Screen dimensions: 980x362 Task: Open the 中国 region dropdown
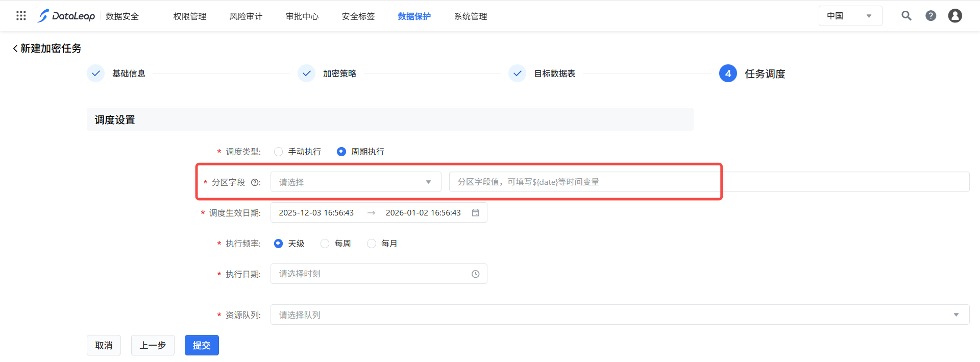tap(850, 16)
